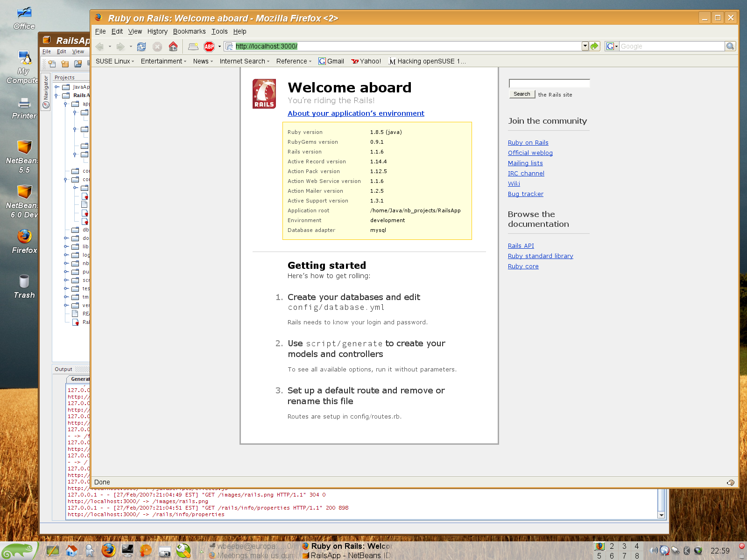Reload the page with the Refresh icon

point(141,46)
